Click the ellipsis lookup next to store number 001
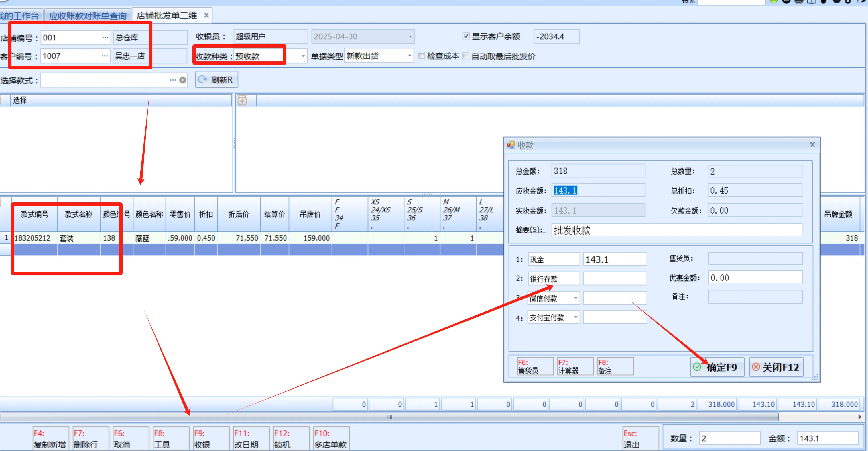This screenshot has height=451, width=868. pos(105,38)
